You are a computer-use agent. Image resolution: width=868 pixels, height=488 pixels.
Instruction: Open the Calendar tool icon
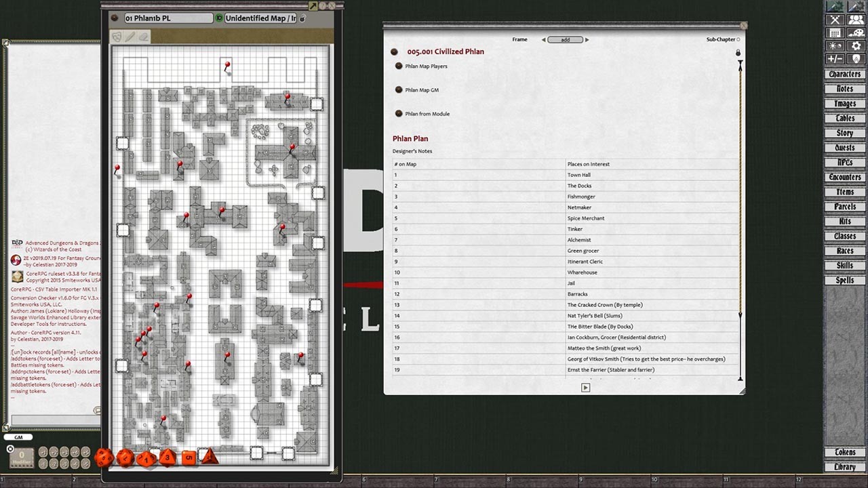pos(835,33)
